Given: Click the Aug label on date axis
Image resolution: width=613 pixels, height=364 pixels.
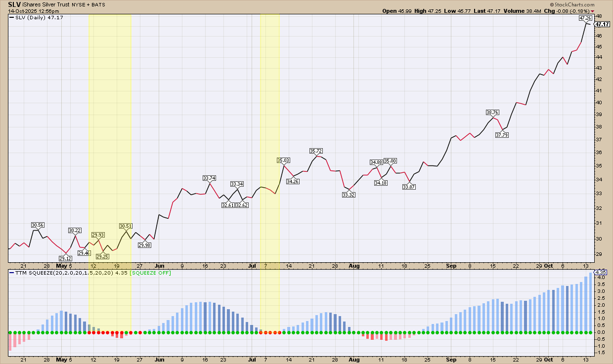Looking at the screenshot, I should (354, 266).
